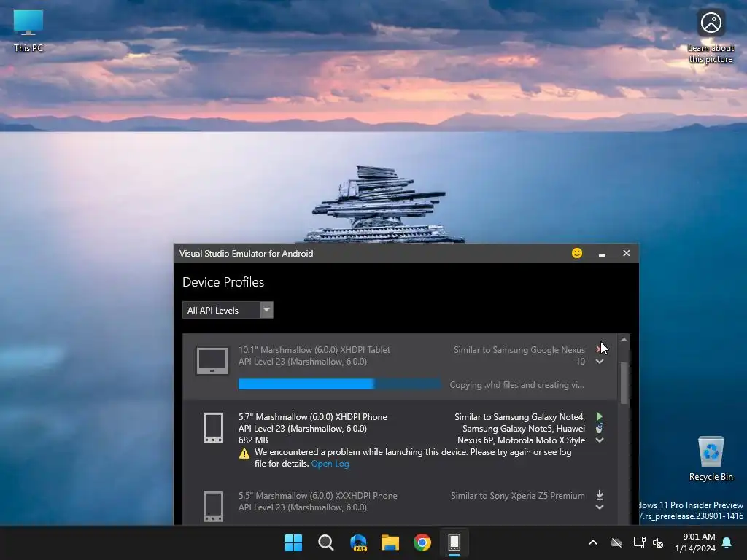Viewport: 747px width, 560px height.
Task: Cancel the 10.1" Marshmallow Tablet installation
Action: click(x=599, y=349)
